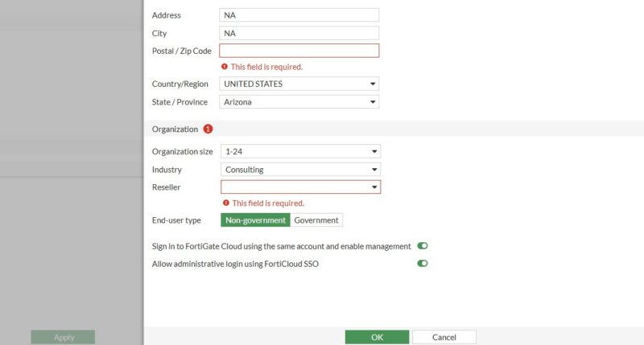Click the error icon under Postal Code
Screen dimensions: 644x345
[225, 67]
